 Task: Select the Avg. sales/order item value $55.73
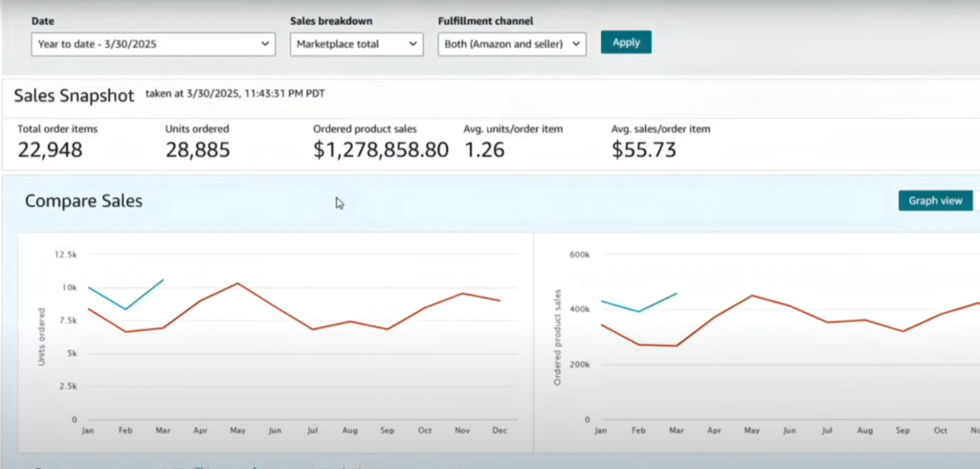pyautogui.click(x=644, y=150)
